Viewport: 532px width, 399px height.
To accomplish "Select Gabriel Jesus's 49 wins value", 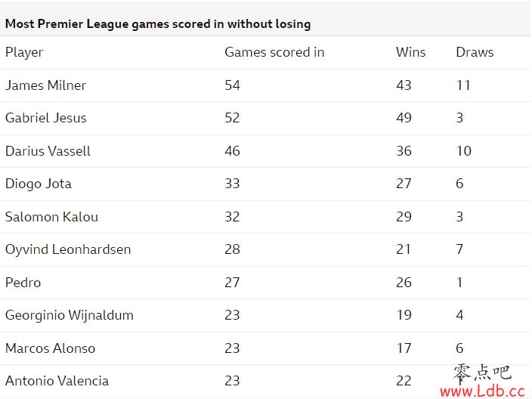I will 404,118.
